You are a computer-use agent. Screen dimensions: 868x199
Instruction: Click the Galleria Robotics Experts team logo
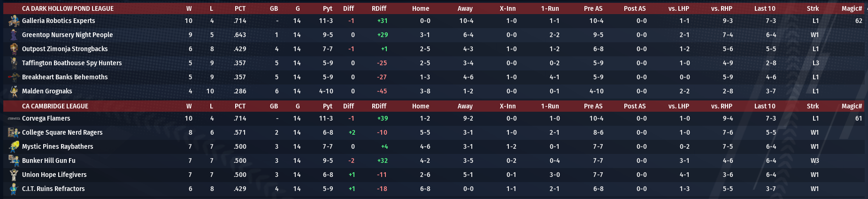(x=14, y=21)
